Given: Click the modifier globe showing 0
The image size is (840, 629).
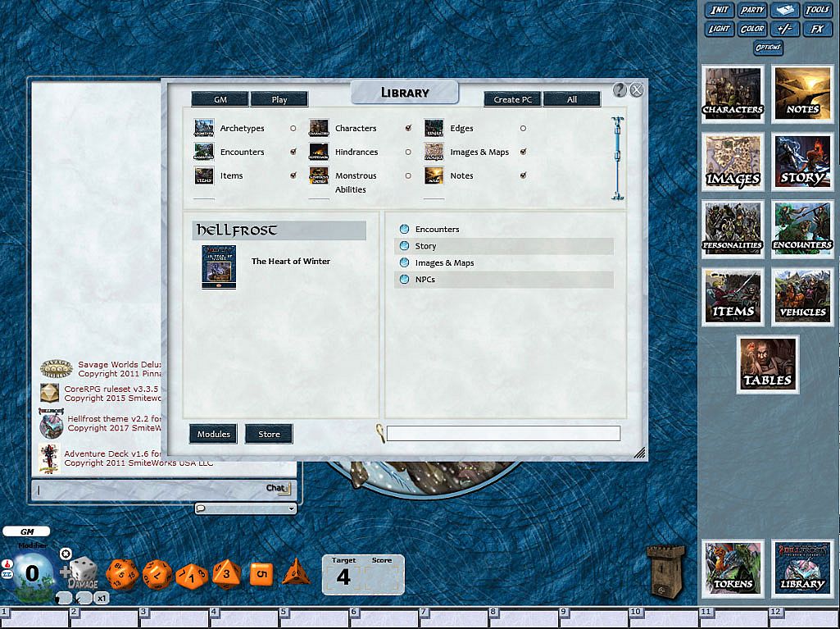Looking at the screenshot, I should 32,573.
